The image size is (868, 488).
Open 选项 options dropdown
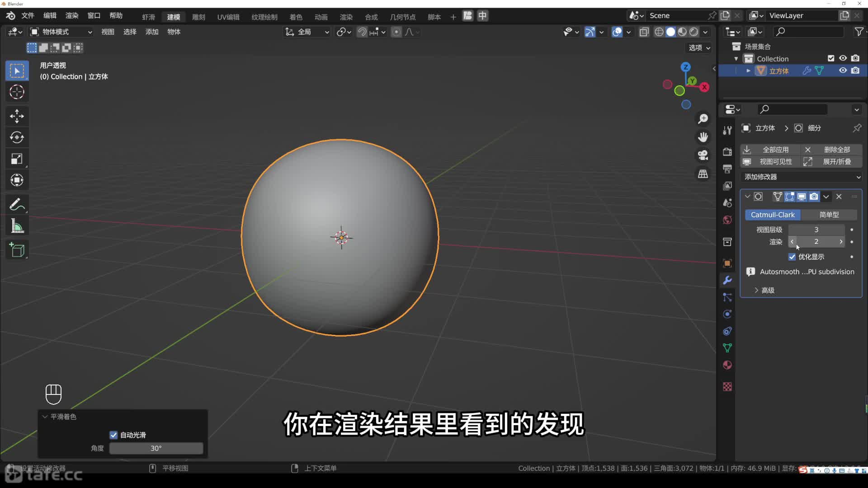699,47
